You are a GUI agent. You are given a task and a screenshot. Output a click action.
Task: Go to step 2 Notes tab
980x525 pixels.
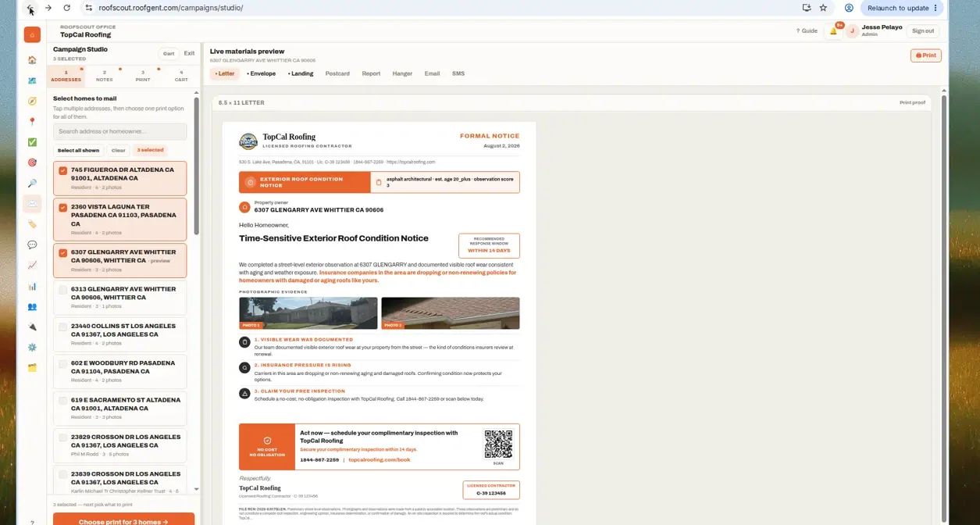[x=104, y=76]
